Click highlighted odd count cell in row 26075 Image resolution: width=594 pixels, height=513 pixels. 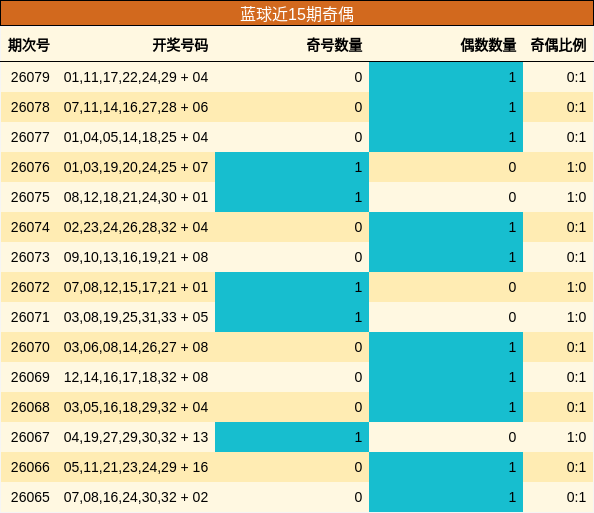[292, 197]
